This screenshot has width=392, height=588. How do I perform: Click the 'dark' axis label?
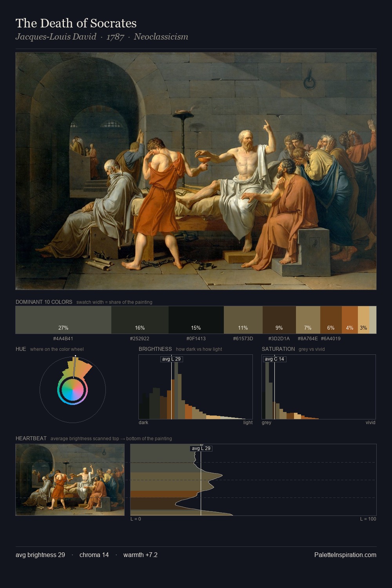pos(143,423)
